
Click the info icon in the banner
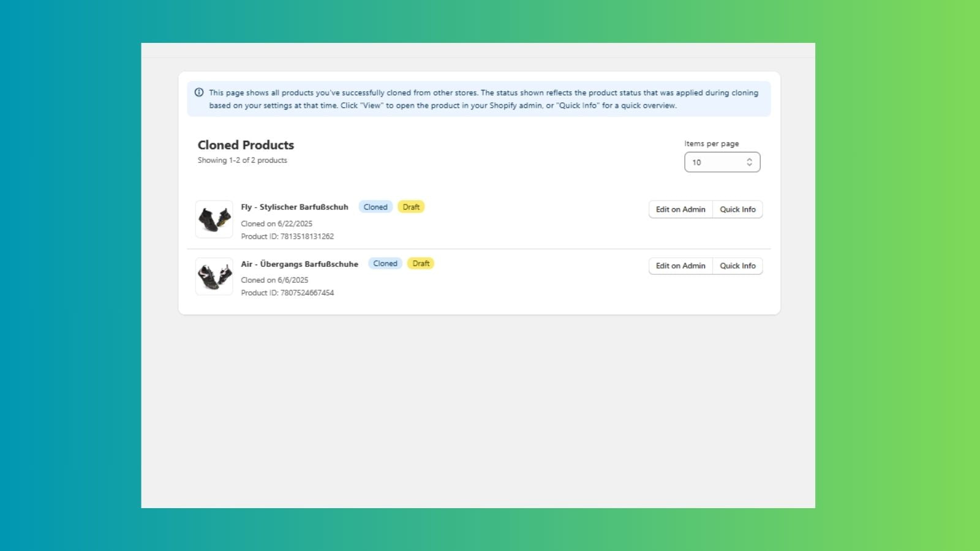(198, 92)
